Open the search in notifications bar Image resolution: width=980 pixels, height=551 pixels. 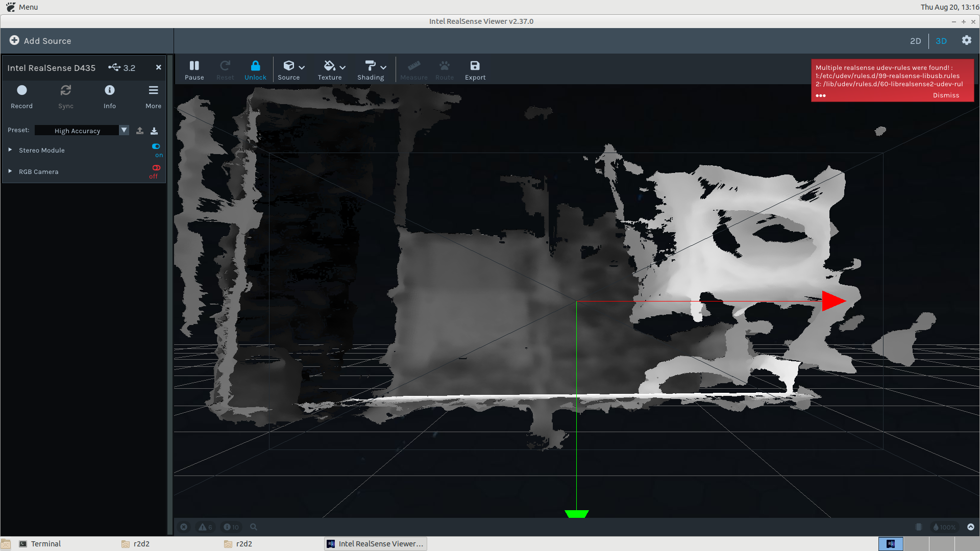click(254, 527)
